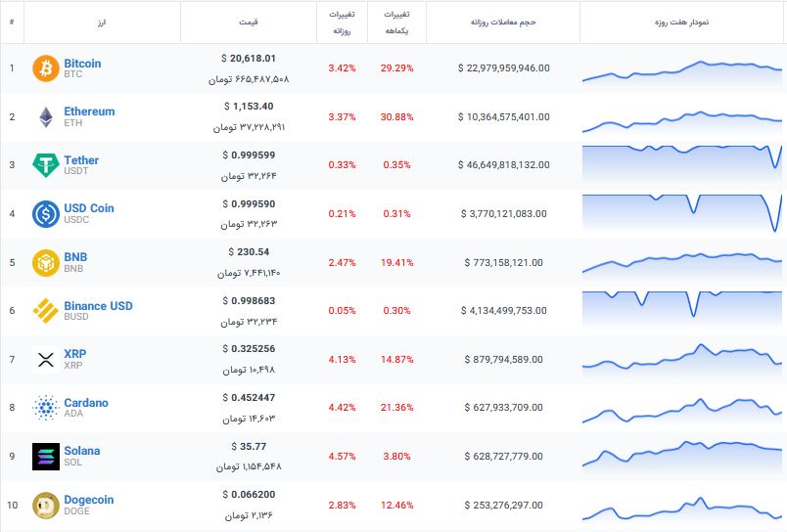Viewport: 787px width, 532px height.
Task: Select Dogecoin monthly change 12.46%
Action: point(396,506)
